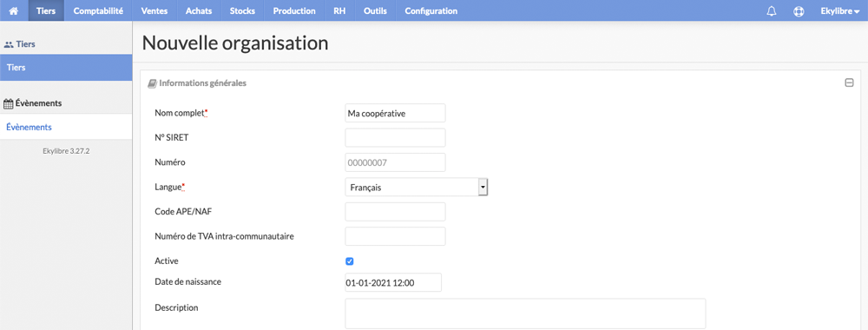The height and width of the screenshot is (330, 868).
Task: Open the notifications bell
Action: 771,11
